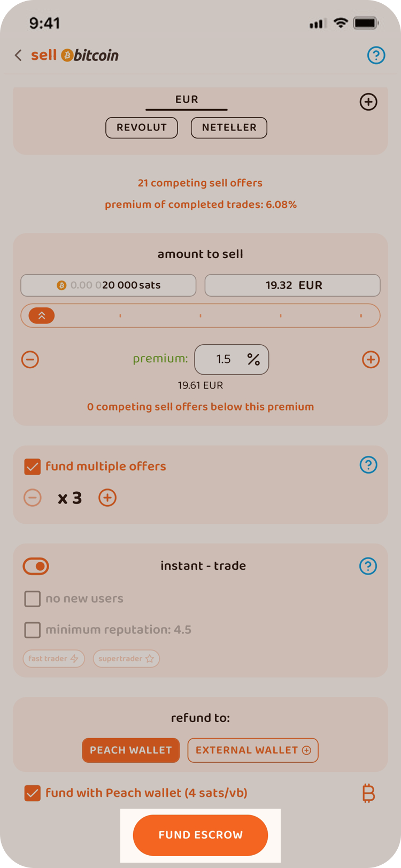This screenshot has height=868, width=401.
Task: Enable minimum reputation 4.5
Action: pyautogui.click(x=33, y=630)
